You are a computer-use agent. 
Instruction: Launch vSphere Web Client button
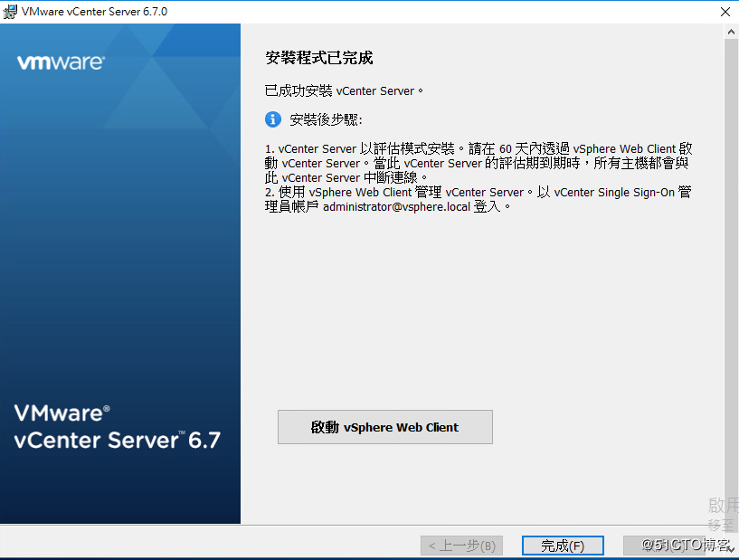(385, 427)
